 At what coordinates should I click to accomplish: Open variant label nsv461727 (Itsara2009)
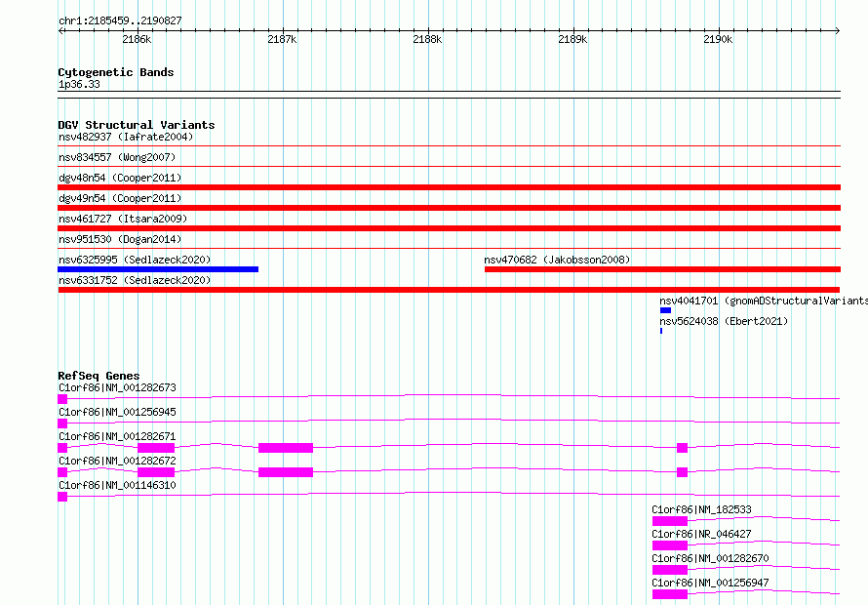(123, 219)
